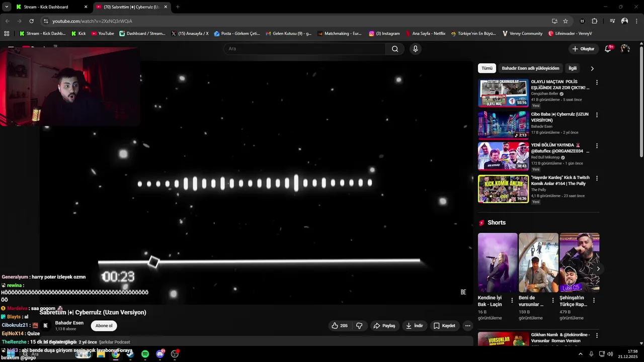Go back with Chrome back arrow
This screenshot has height=362, width=644.
pyautogui.click(x=7, y=21)
